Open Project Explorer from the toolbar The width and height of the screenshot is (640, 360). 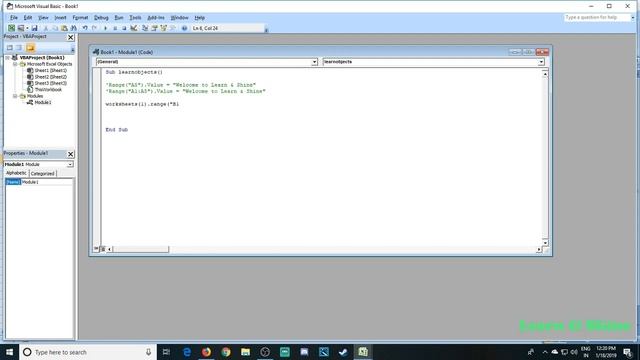(x=145, y=28)
